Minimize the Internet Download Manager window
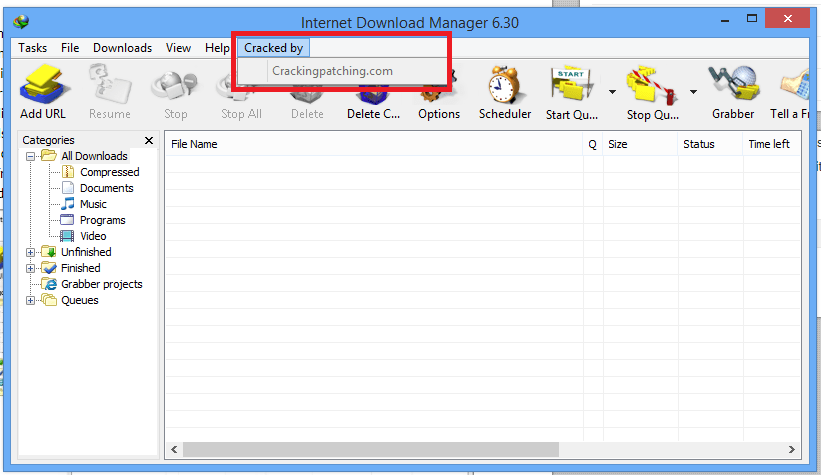824x476 pixels. (x=726, y=20)
